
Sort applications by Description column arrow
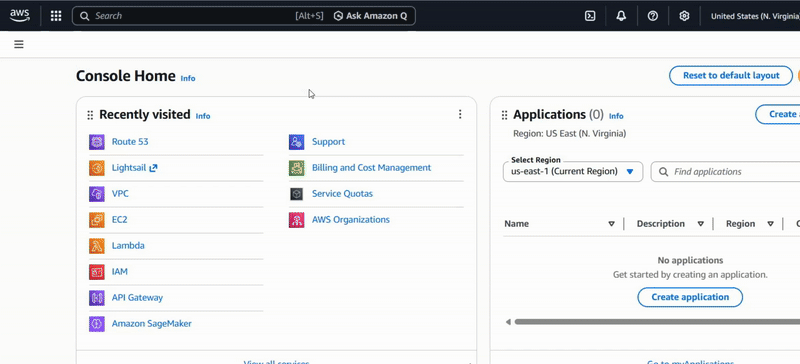point(701,224)
